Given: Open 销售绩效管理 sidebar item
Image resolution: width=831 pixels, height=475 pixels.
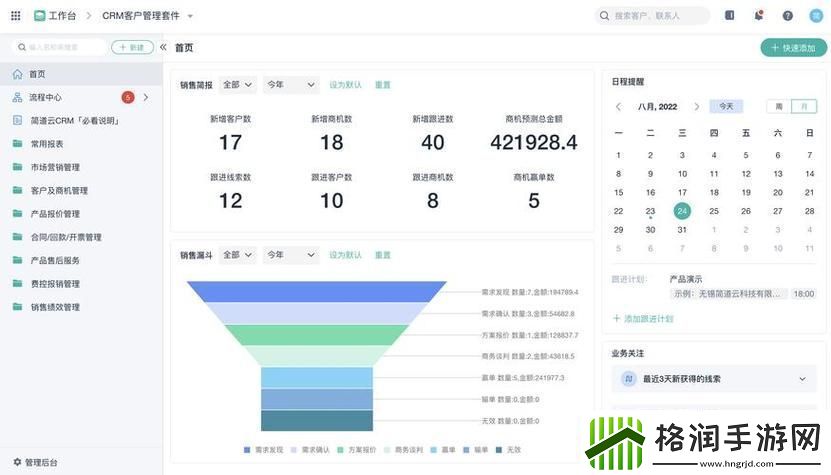Looking at the screenshot, I should [81, 307].
